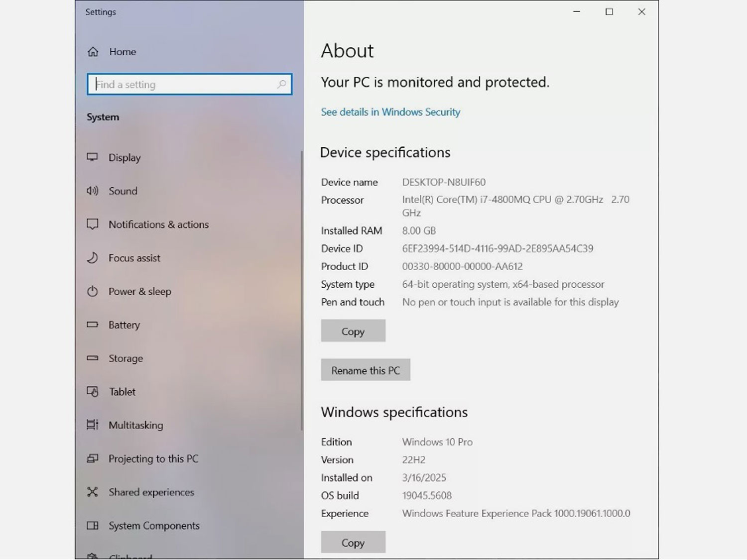This screenshot has width=747, height=560.
Task: Click the System Components icon
Action: coord(93,525)
